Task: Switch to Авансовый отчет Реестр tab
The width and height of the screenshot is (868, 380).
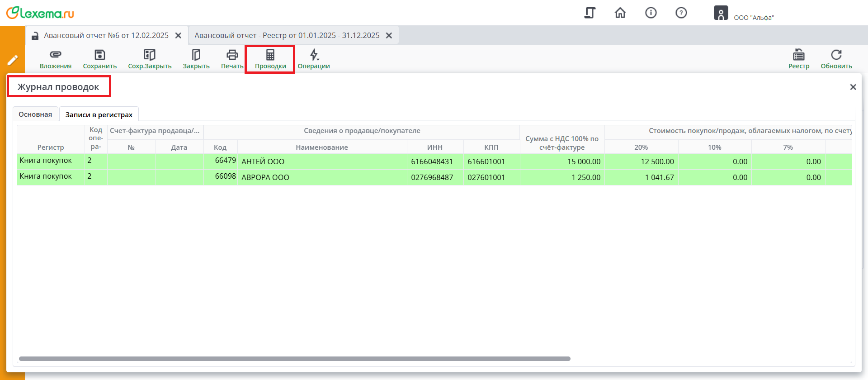Action: click(x=287, y=35)
